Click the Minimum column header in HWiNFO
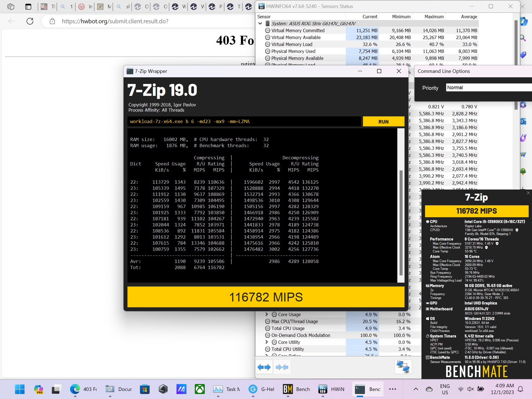This screenshot has width=532, height=399. pos(395,17)
